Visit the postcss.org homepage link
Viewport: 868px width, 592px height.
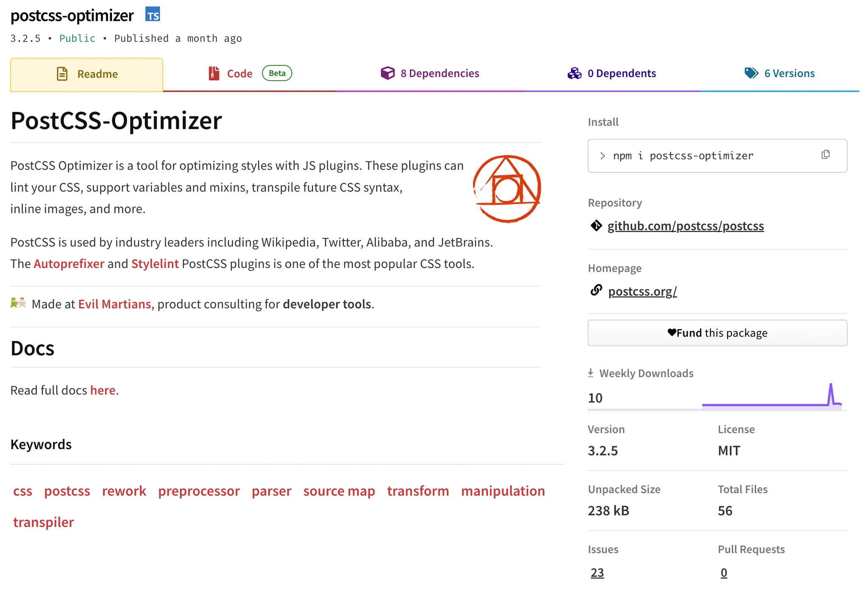642,291
